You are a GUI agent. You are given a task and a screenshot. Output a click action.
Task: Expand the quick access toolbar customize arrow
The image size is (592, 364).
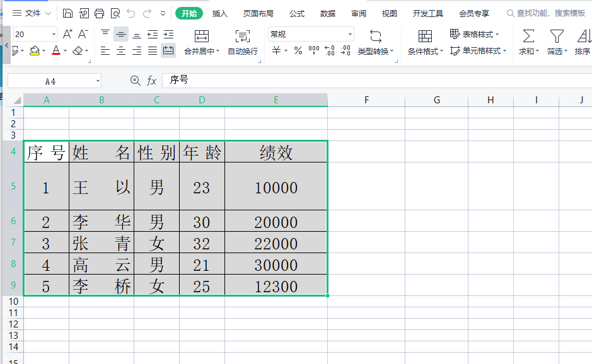click(x=163, y=14)
